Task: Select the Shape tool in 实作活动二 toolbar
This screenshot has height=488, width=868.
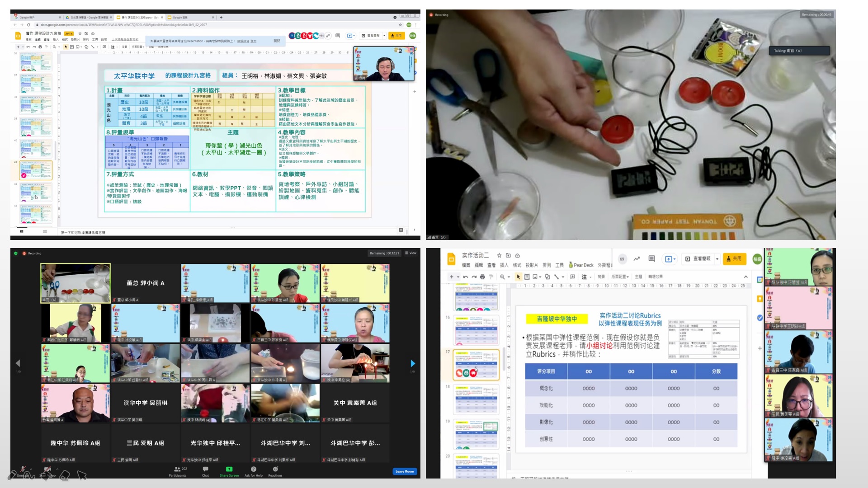Action: tap(547, 277)
